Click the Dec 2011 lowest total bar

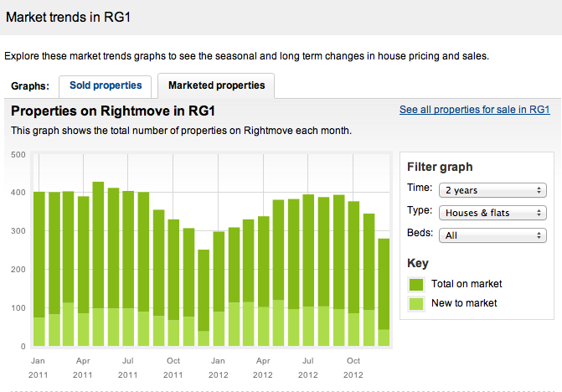point(204,297)
